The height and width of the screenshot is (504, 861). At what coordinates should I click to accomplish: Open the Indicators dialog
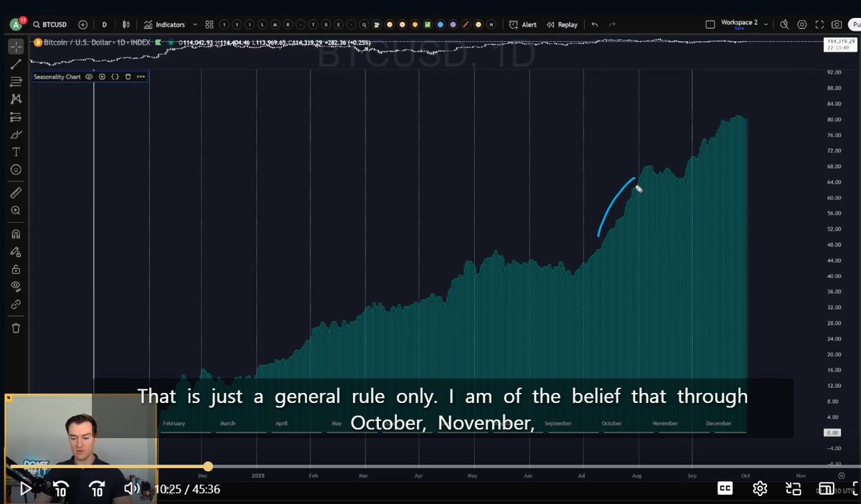pos(164,24)
